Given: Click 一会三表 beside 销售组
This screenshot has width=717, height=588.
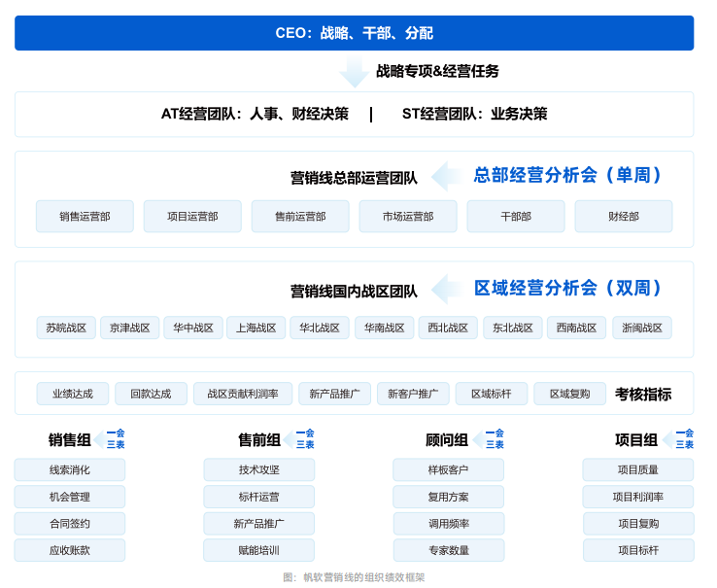Looking at the screenshot, I should (x=116, y=439).
